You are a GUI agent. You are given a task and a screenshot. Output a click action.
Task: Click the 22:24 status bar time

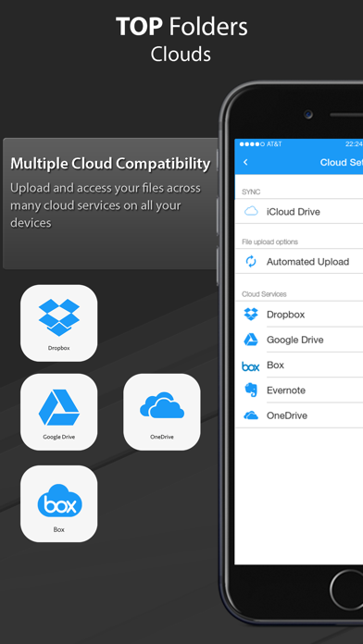point(354,144)
